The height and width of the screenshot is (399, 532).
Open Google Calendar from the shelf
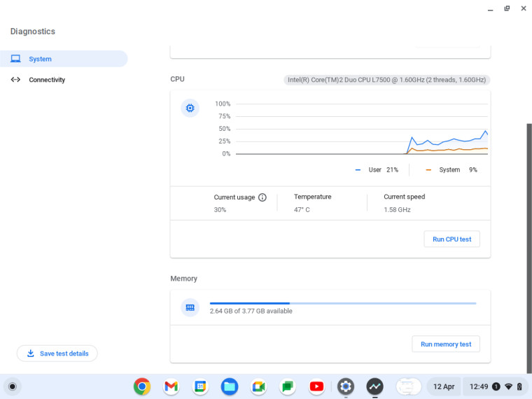(x=200, y=386)
